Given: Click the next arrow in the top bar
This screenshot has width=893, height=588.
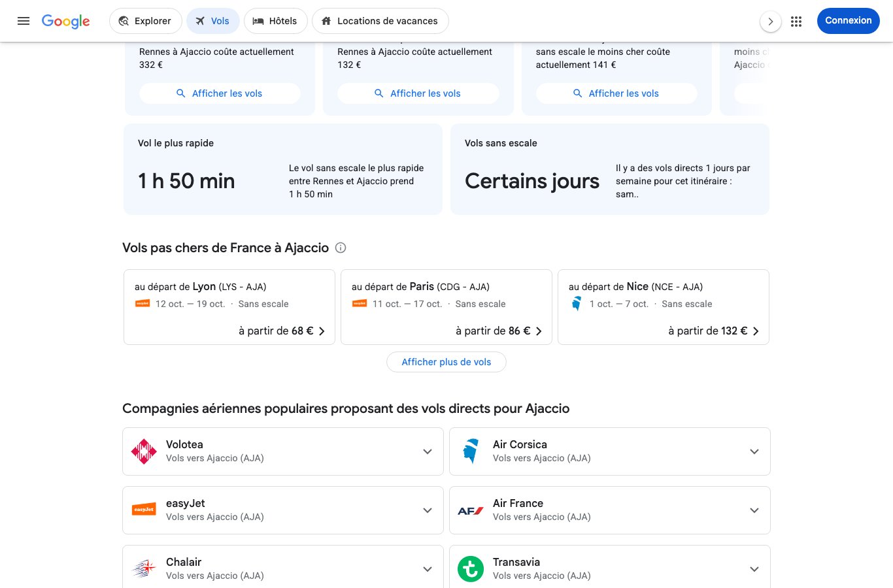Looking at the screenshot, I should point(771,22).
